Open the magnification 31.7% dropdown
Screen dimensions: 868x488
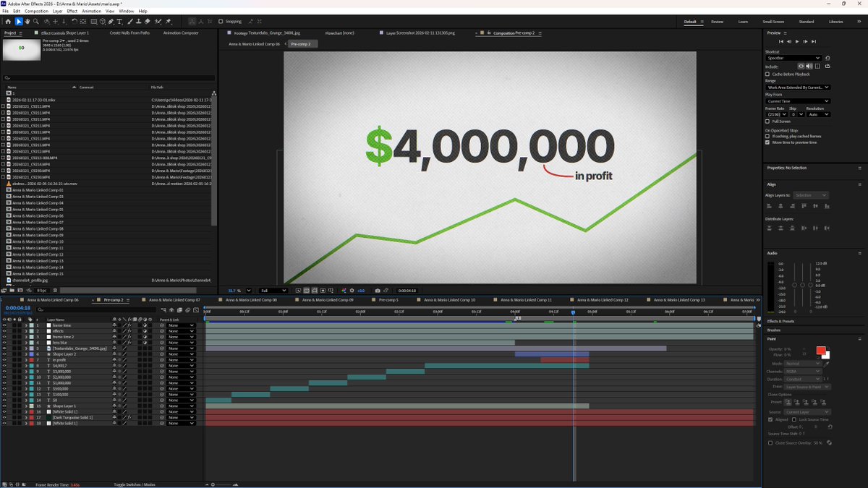click(239, 291)
